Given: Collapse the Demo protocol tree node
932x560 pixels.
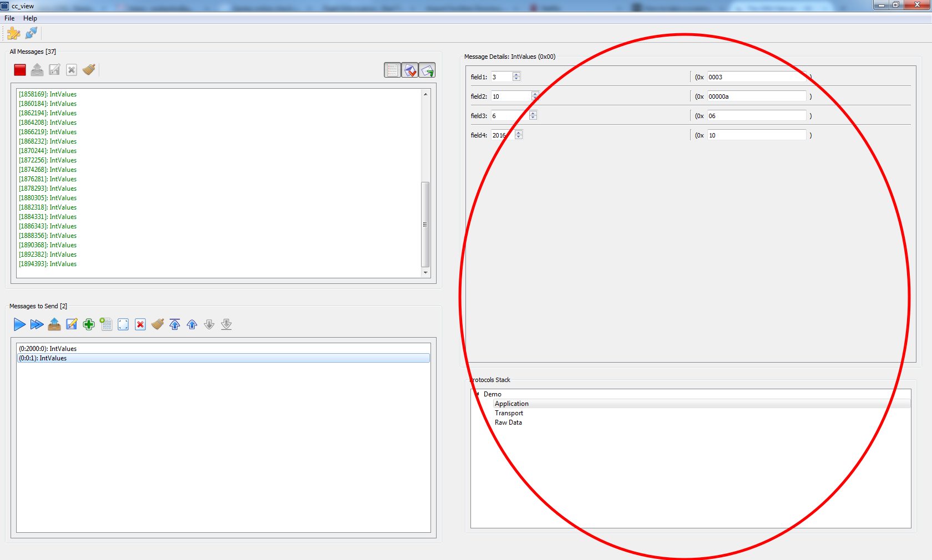Looking at the screenshot, I should (x=477, y=394).
